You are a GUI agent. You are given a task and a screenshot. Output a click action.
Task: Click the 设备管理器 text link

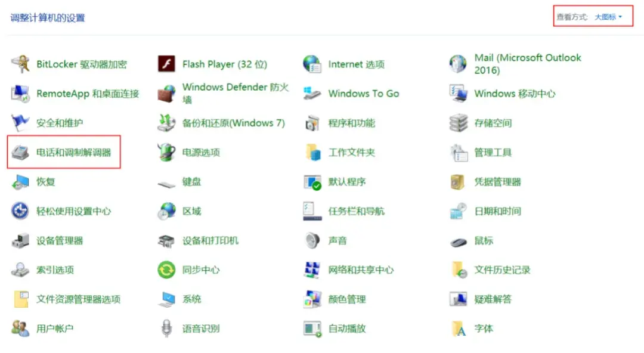60,240
